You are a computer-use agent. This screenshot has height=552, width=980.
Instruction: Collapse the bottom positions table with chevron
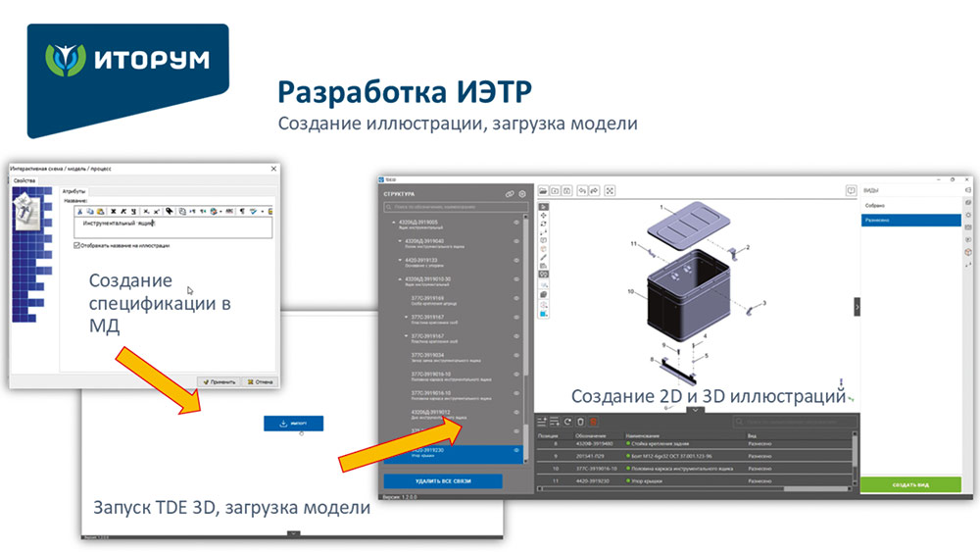click(696, 410)
